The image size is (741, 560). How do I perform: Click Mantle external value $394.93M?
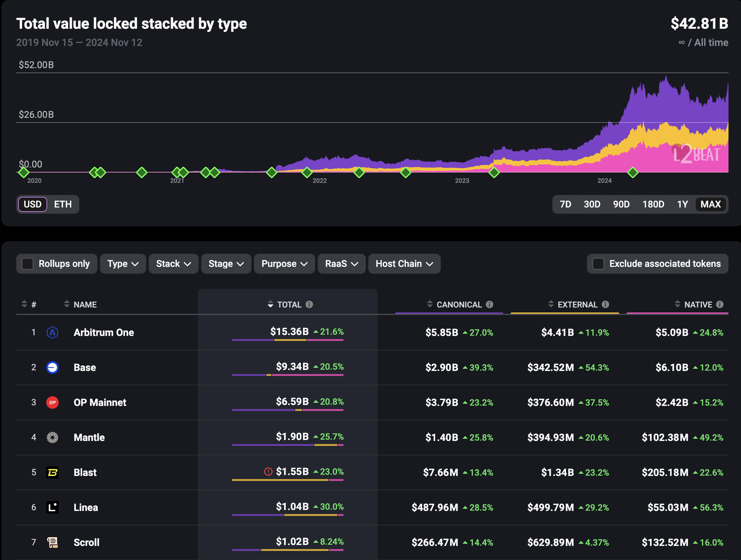[550, 437]
